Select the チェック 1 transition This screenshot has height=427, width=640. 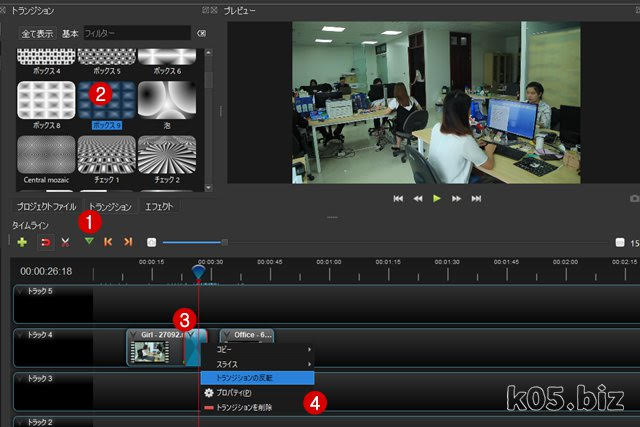pos(107,155)
